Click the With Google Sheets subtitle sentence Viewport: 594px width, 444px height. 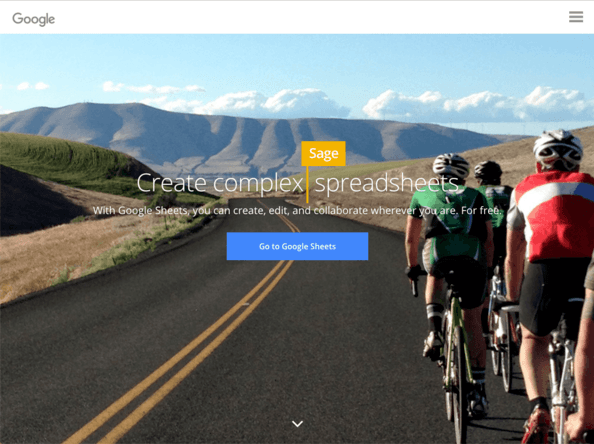(297, 210)
